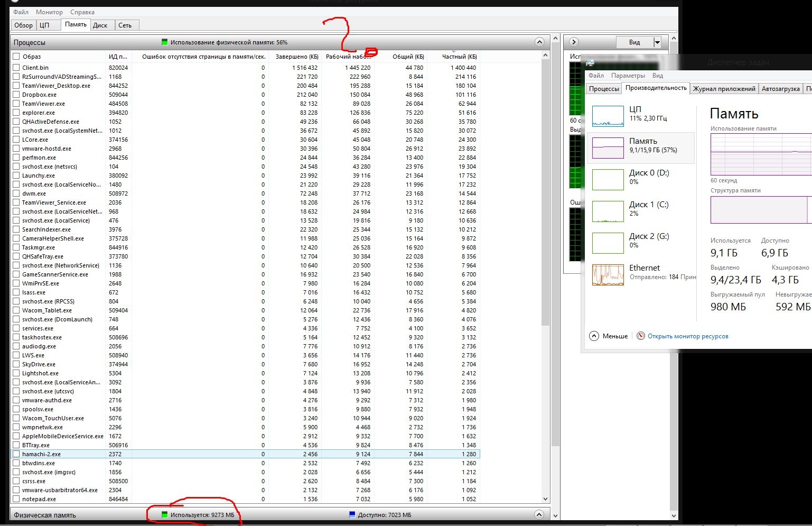Open the Диск 0 (D:) graph thumbnail
This screenshot has height=526, width=812.
click(x=608, y=179)
